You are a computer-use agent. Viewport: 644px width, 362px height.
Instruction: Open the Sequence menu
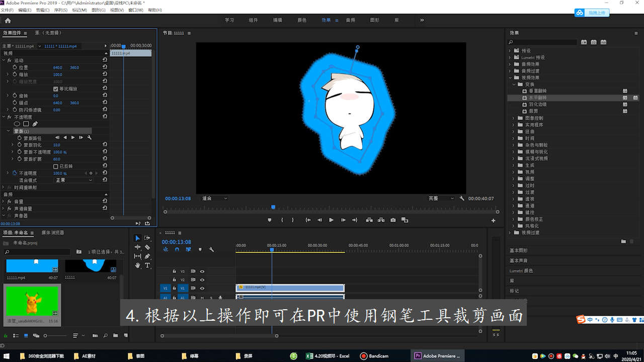pos(60,10)
